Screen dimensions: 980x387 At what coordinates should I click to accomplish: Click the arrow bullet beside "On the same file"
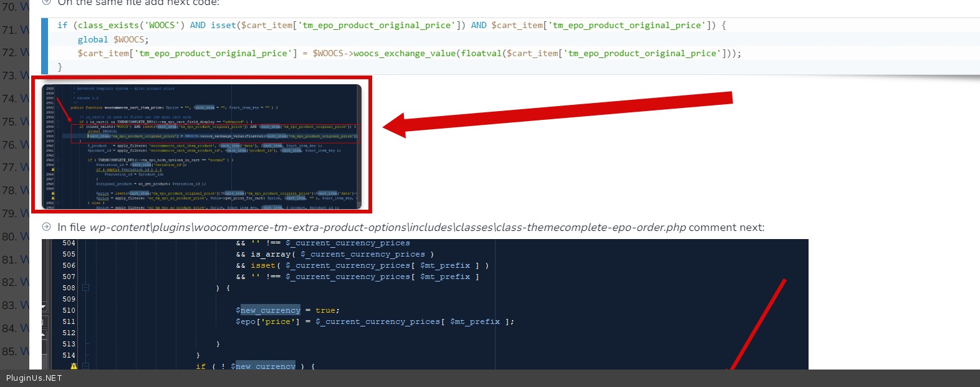point(46,2)
